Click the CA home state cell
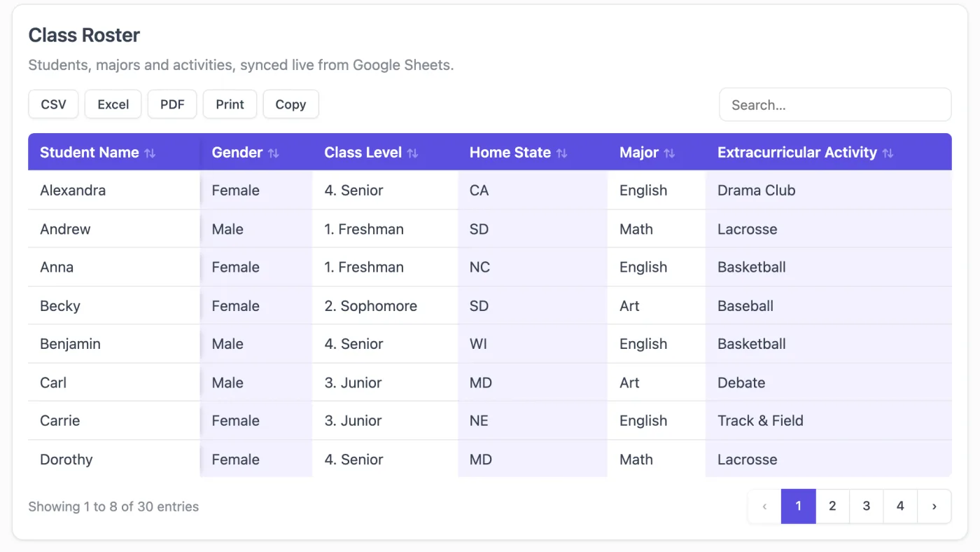 pyautogui.click(x=533, y=191)
